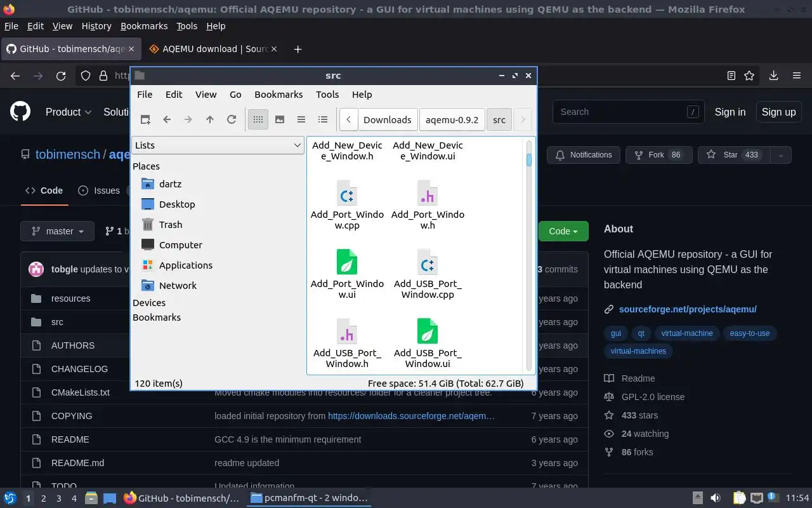Open a new tab in file manager
Viewport: 812px width, 508px height.
pyautogui.click(x=145, y=119)
